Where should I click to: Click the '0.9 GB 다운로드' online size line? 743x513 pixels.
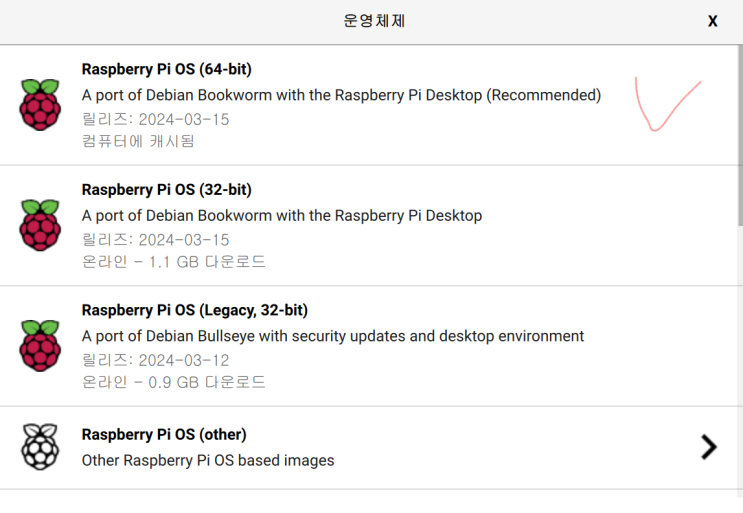point(173,382)
